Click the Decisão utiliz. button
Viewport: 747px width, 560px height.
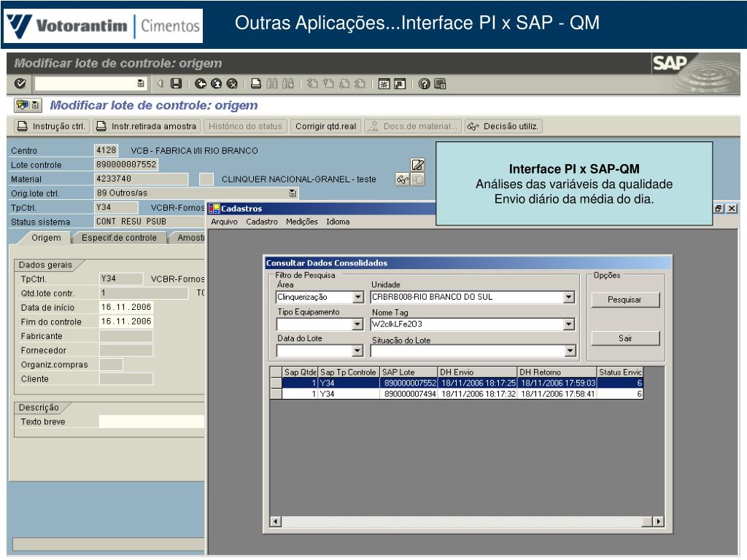click(503, 126)
